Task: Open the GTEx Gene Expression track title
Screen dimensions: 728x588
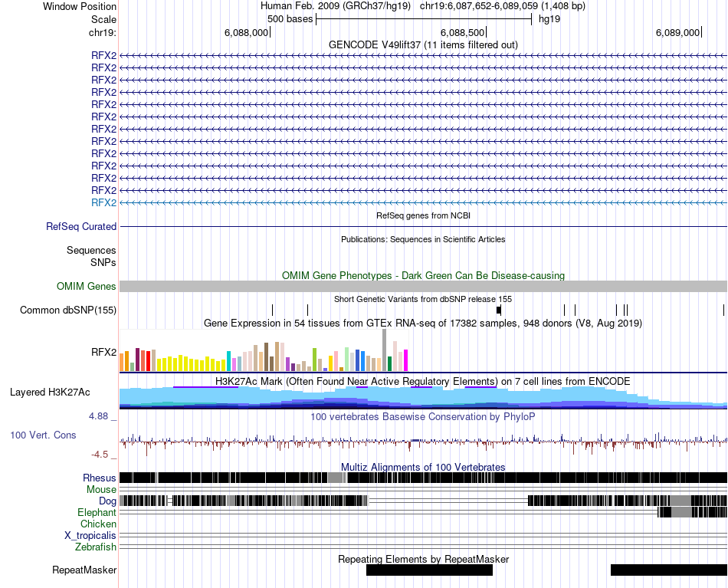Action: pyautogui.click(x=423, y=323)
